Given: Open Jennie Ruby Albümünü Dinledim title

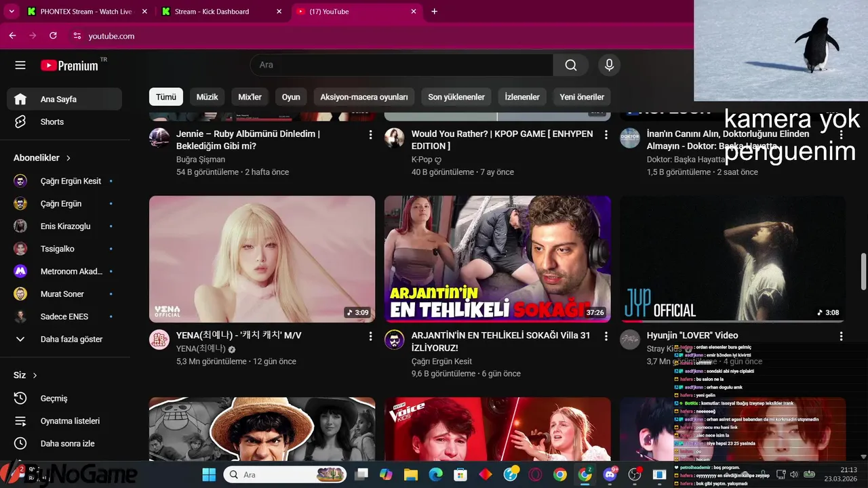Looking at the screenshot, I should 248,140.
